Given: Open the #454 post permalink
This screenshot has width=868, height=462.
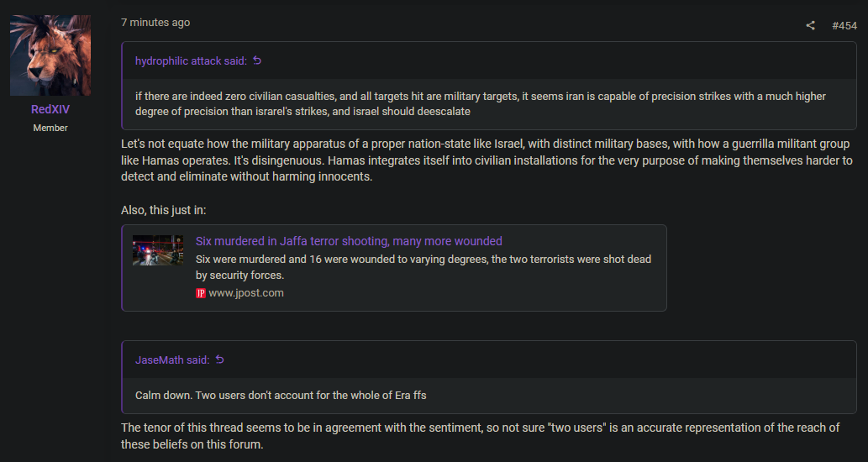Looking at the screenshot, I should [844, 25].
